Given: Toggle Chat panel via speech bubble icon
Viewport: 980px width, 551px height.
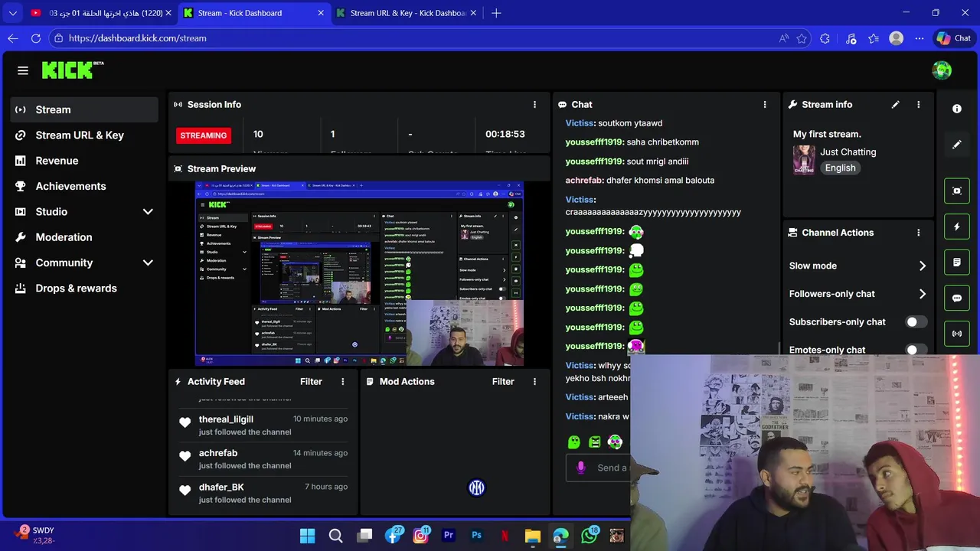Looking at the screenshot, I should (957, 298).
